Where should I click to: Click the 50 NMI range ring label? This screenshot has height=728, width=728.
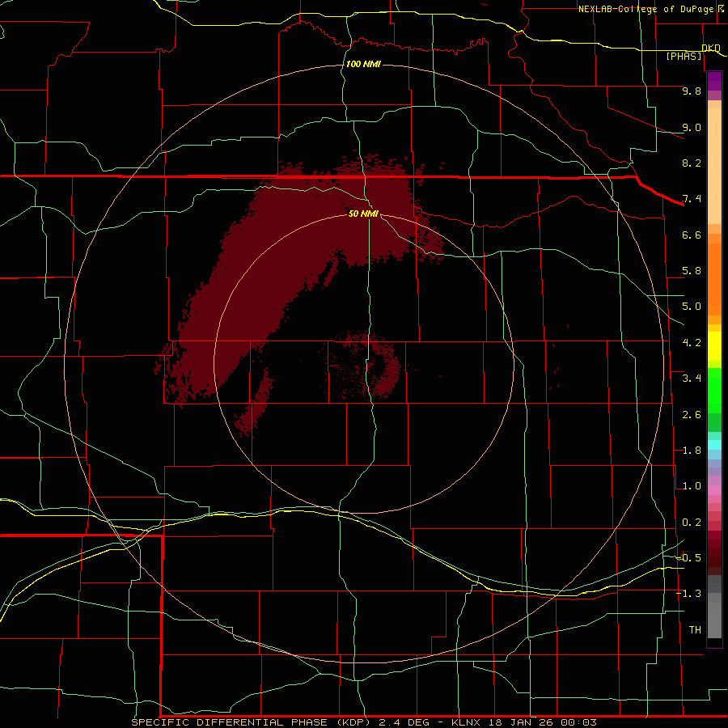click(363, 214)
